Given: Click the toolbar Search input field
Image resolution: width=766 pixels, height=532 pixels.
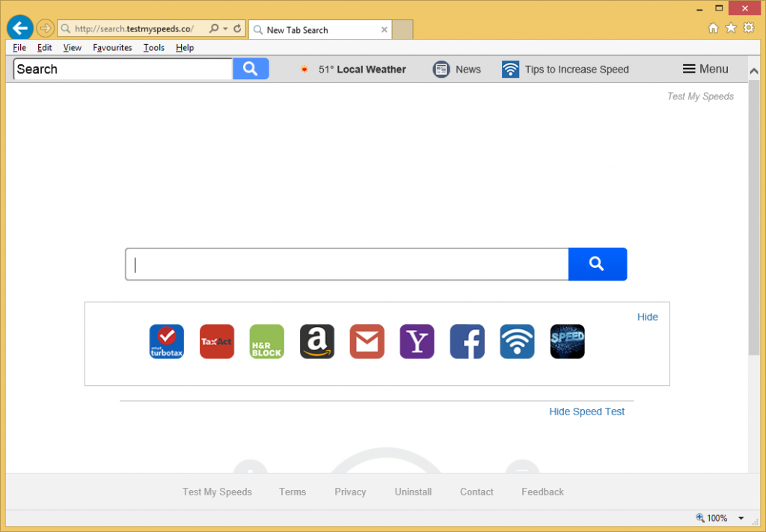Looking at the screenshot, I should (123, 69).
